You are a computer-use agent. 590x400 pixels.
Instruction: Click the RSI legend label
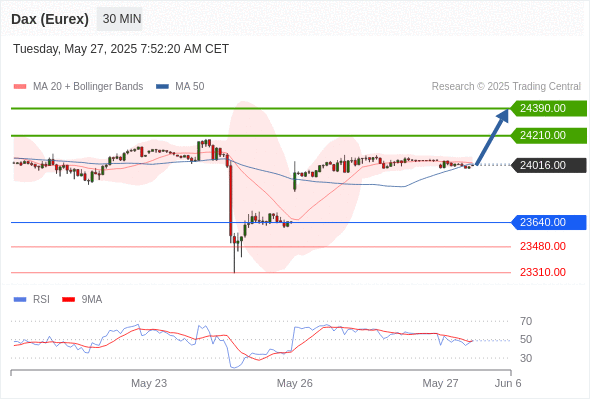41,300
